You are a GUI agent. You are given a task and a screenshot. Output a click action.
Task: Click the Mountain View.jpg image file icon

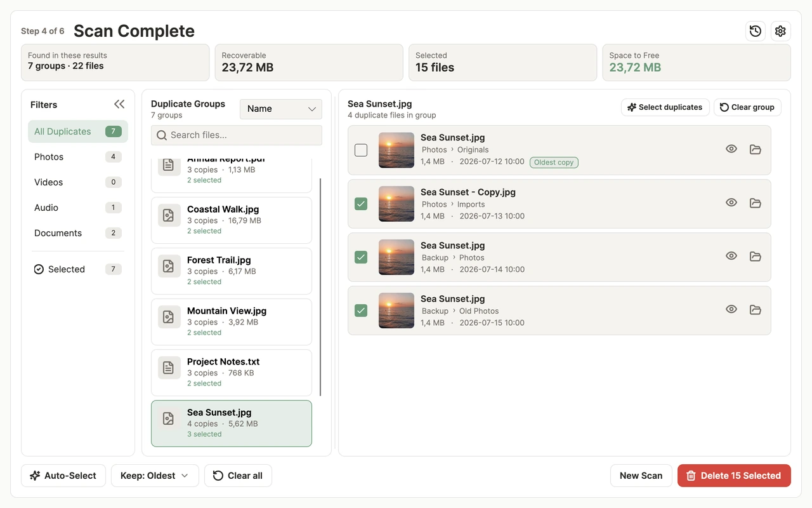[169, 317]
